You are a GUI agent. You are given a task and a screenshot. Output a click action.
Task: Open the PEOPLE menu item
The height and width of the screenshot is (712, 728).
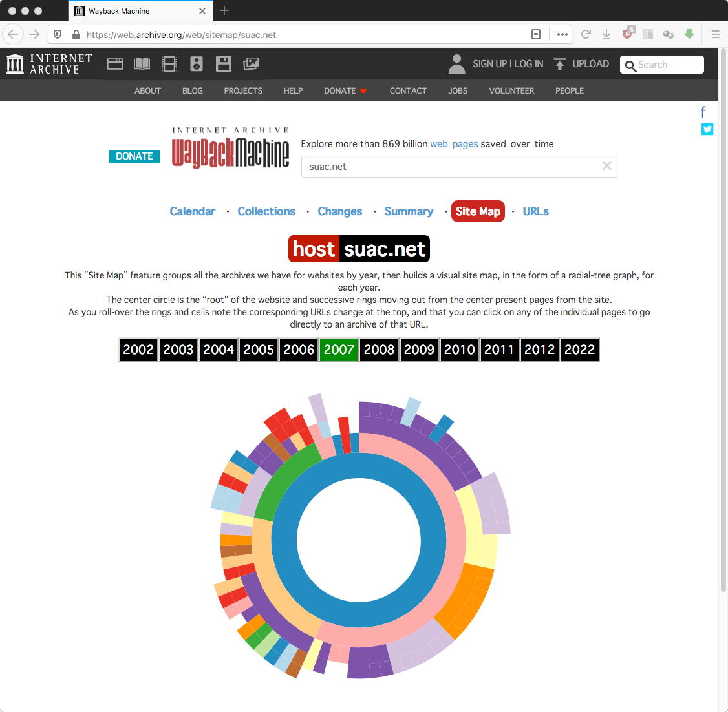pyautogui.click(x=570, y=91)
